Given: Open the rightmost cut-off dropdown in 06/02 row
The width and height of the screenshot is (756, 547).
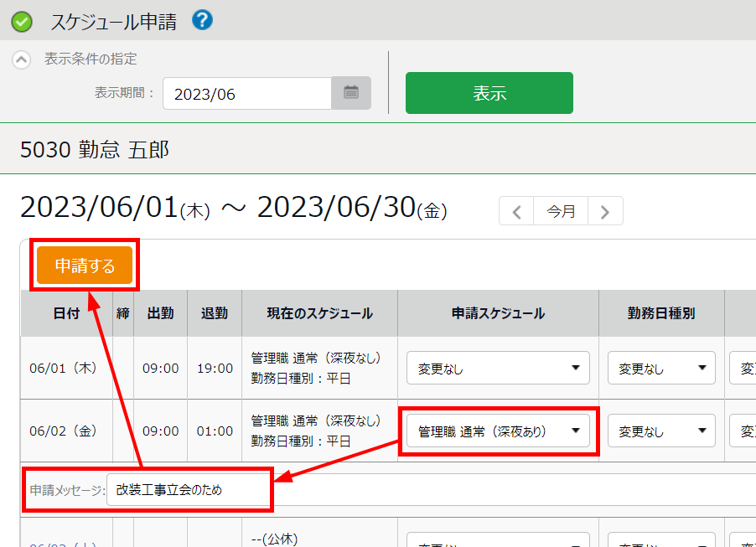Looking at the screenshot, I should pyautogui.click(x=743, y=431).
